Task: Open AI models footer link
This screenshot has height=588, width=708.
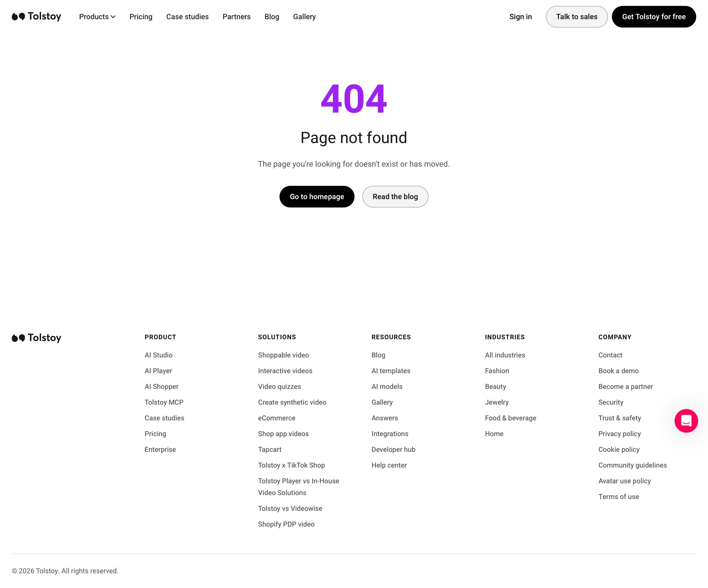Action: click(387, 386)
